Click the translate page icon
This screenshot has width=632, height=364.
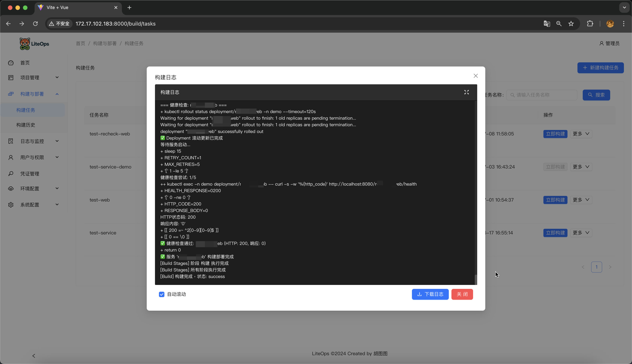(x=547, y=24)
